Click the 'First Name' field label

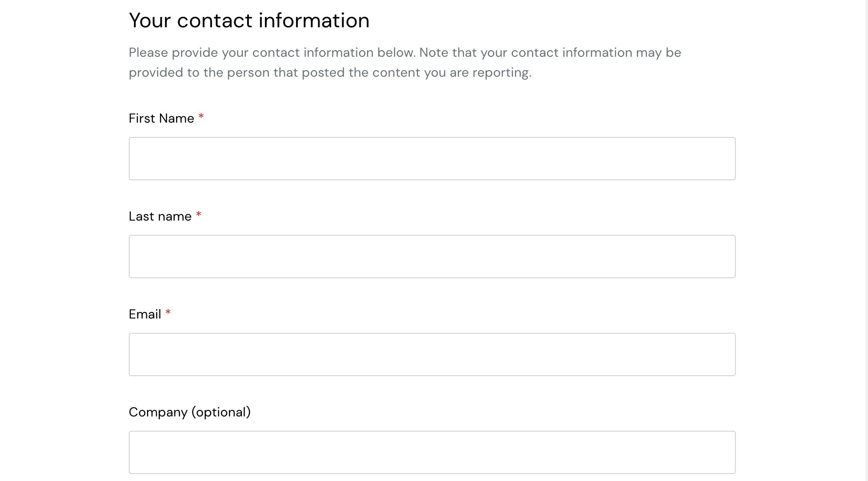click(161, 118)
